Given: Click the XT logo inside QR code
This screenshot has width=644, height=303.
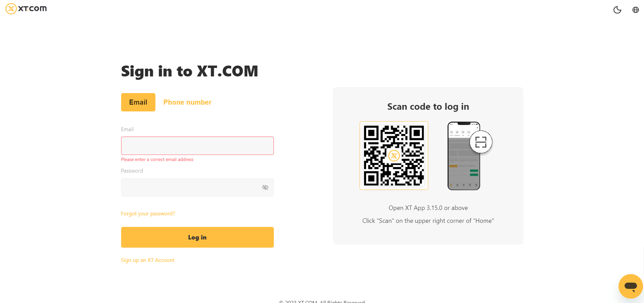Looking at the screenshot, I should (x=394, y=156).
